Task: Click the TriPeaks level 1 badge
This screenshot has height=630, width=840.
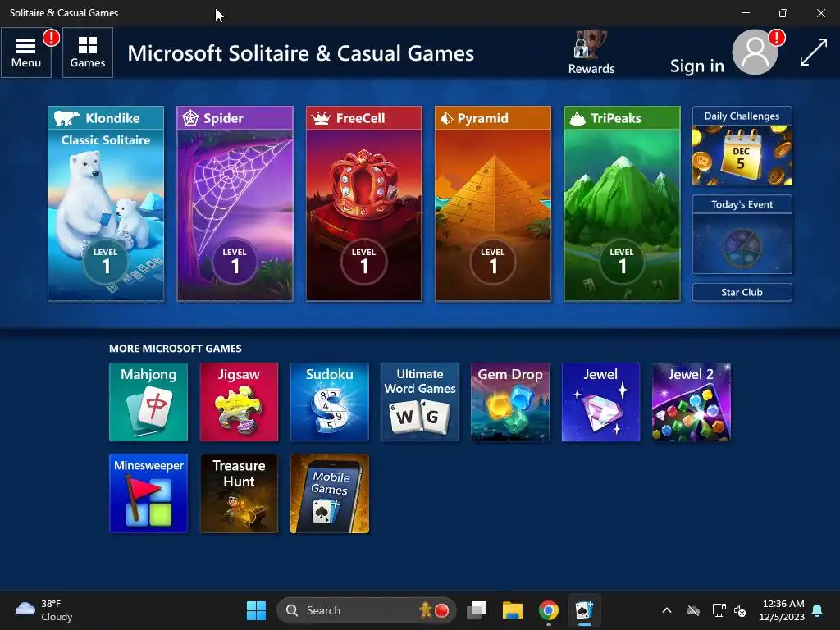Action: pyautogui.click(x=622, y=261)
